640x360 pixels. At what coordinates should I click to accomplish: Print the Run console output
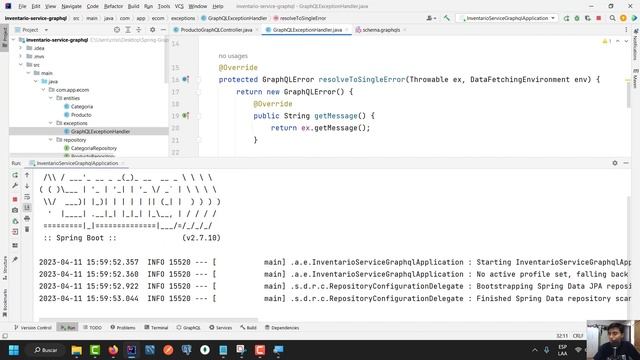click(27, 218)
